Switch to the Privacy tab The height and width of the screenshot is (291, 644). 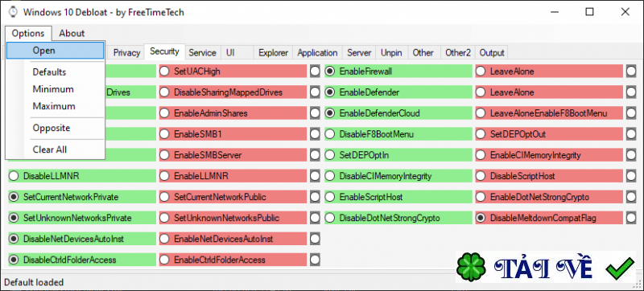[x=126, y=53]
